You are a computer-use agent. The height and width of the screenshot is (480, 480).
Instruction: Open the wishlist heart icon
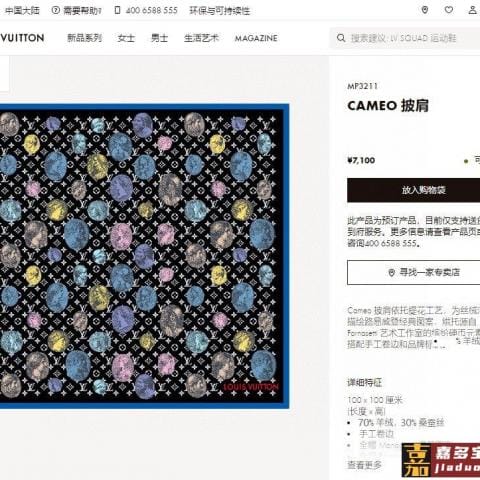[449, 10]
